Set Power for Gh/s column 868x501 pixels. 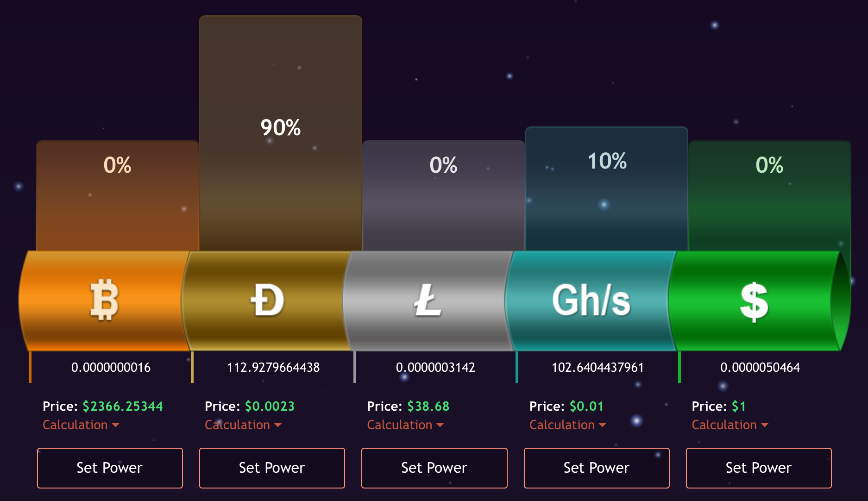[x=597, y=468]
